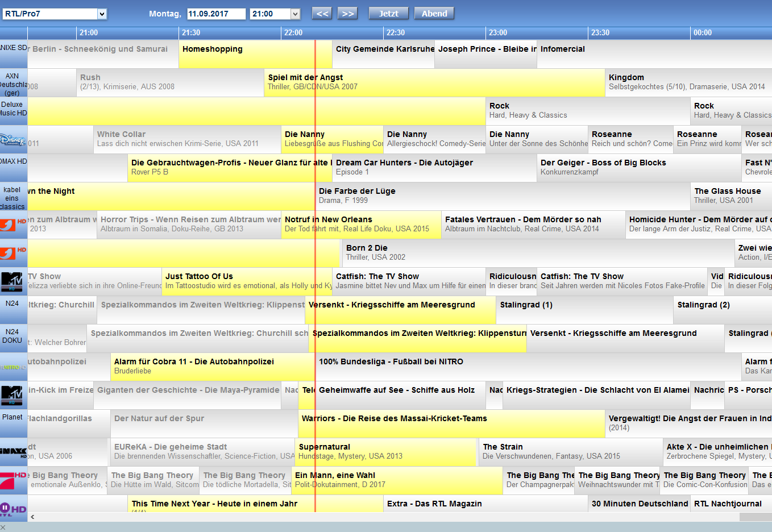This screenshot has height=532, width=772.
Task: Jump to evening with Abend button
Action: pos(434,14)
